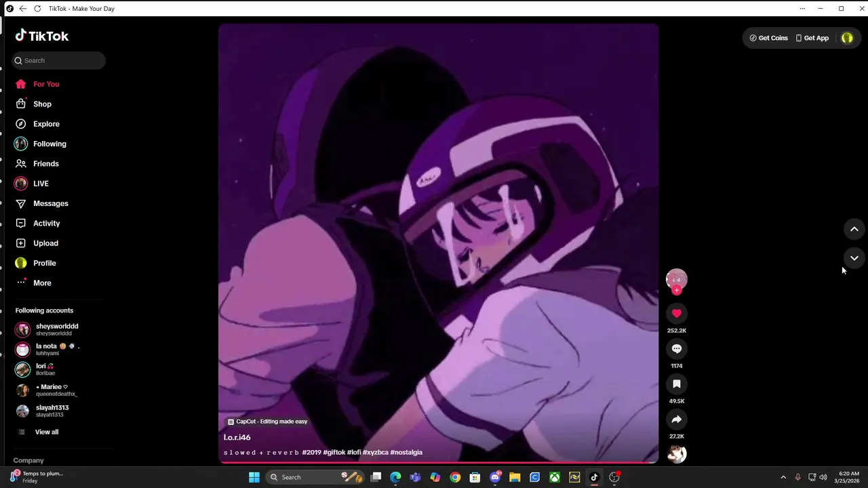Image resolution: width=868 pixels, height=488 pixels.
Task: Click the share arrow icon
Action: (677, 419)
